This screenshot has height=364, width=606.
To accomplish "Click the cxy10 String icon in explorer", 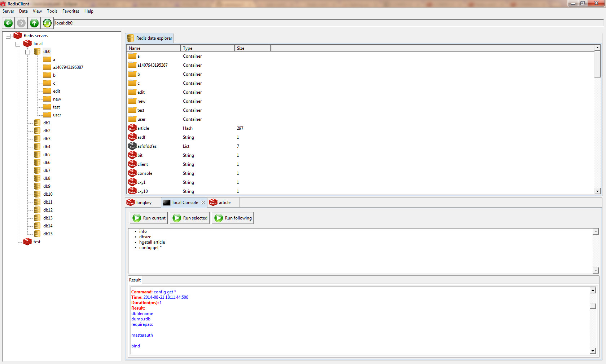I will pos(132,191).
